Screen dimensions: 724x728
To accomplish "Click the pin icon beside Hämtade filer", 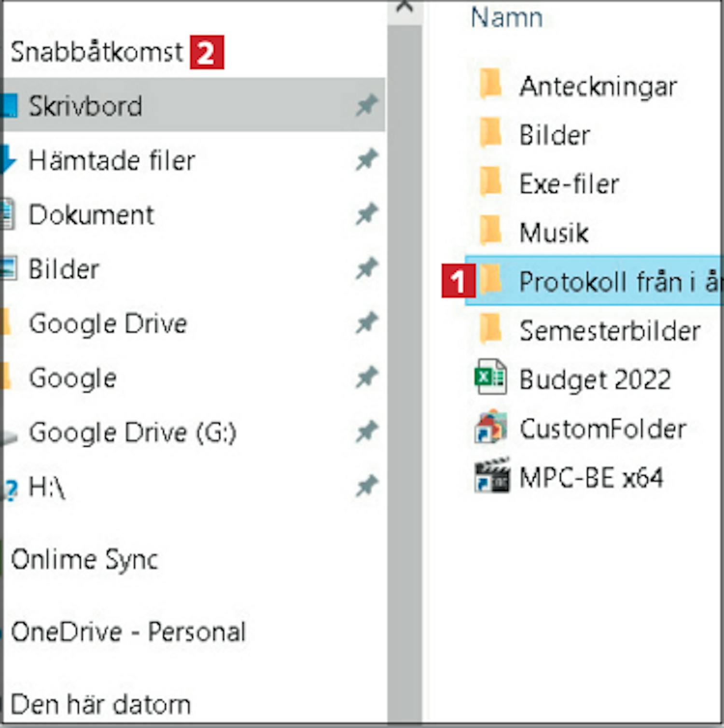I will [x=366, y=160].
